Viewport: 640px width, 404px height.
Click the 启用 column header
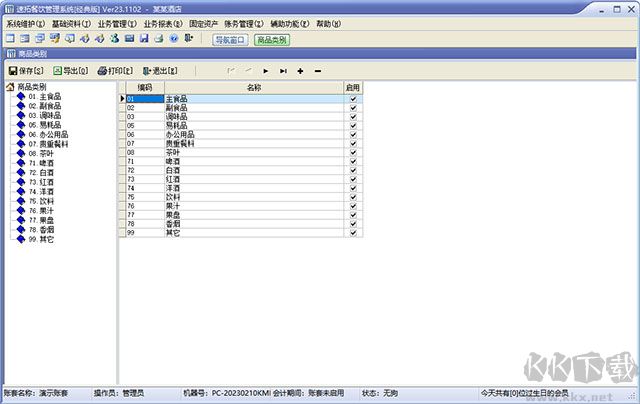coord(353,87)
